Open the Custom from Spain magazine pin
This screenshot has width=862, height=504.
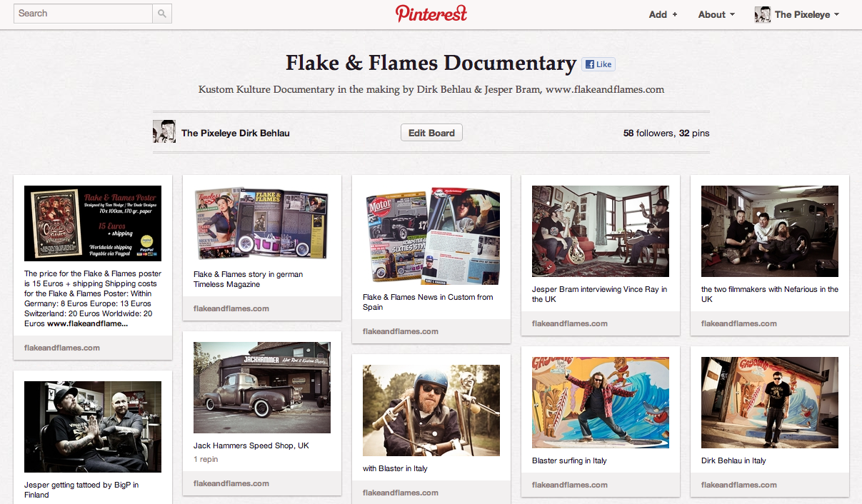coord(431,236)
